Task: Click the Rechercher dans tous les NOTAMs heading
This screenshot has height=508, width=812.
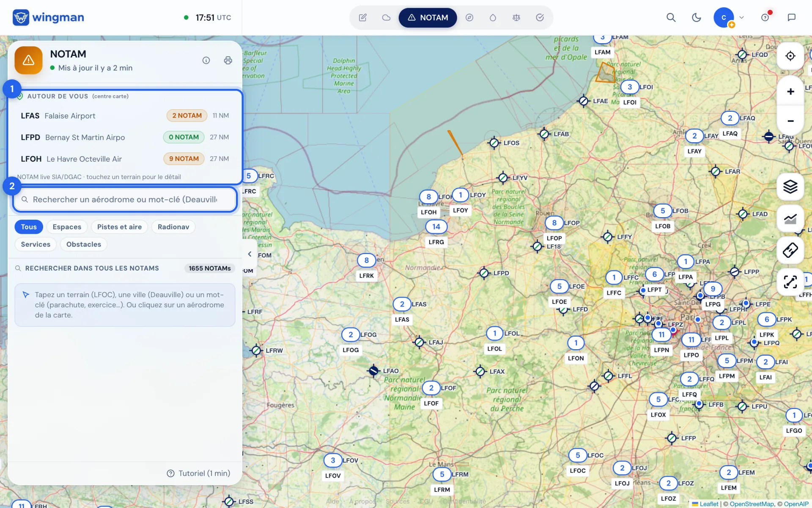Action: pyautogui.click(x=92, y=268)
